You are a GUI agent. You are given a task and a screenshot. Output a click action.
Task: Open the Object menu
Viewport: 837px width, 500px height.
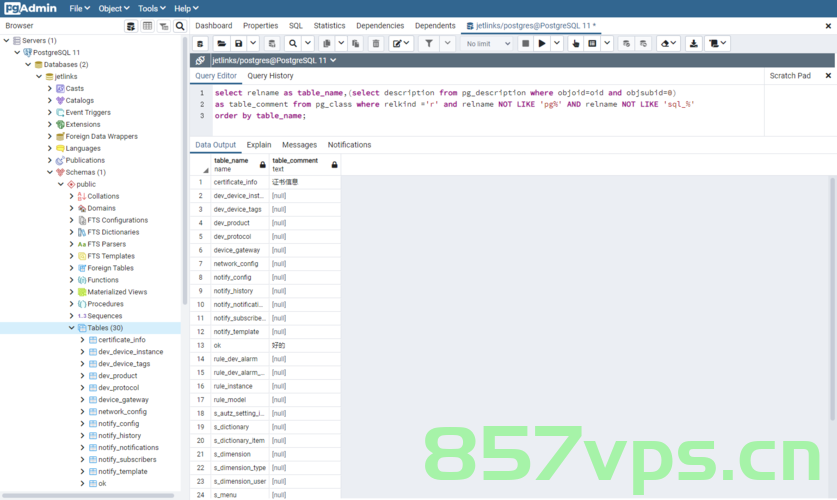pyautogui.click(x=114, y=9)
